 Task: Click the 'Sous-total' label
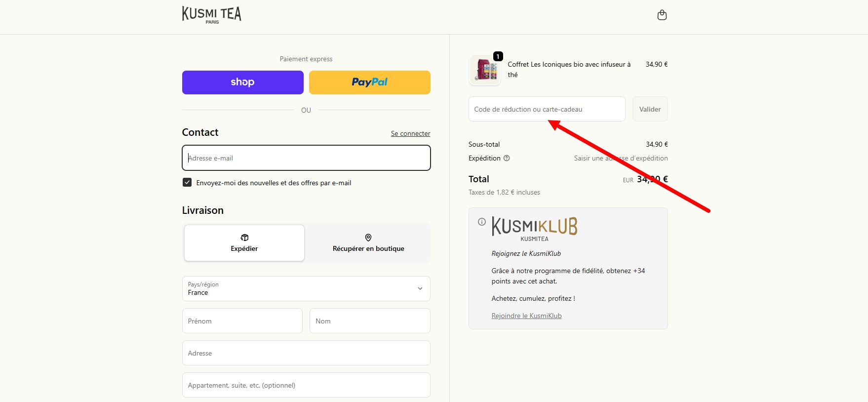click(x=484, y=144)
